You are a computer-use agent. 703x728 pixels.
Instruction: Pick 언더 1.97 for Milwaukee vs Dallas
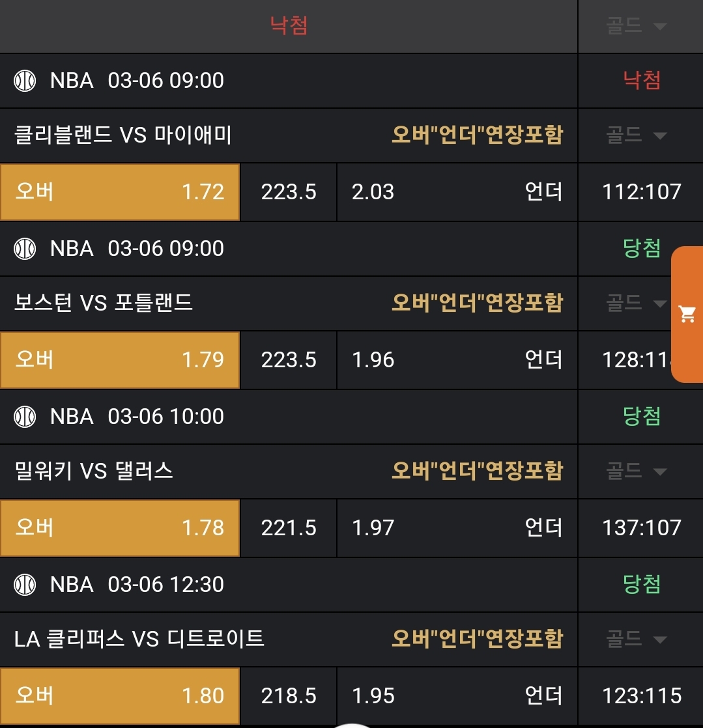[457, 528]
